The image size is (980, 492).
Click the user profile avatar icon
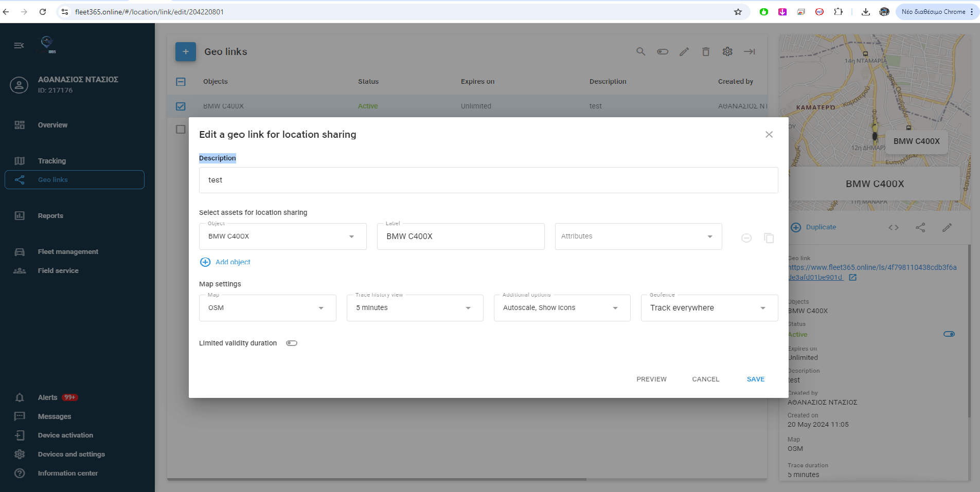[x=19, y=85]
